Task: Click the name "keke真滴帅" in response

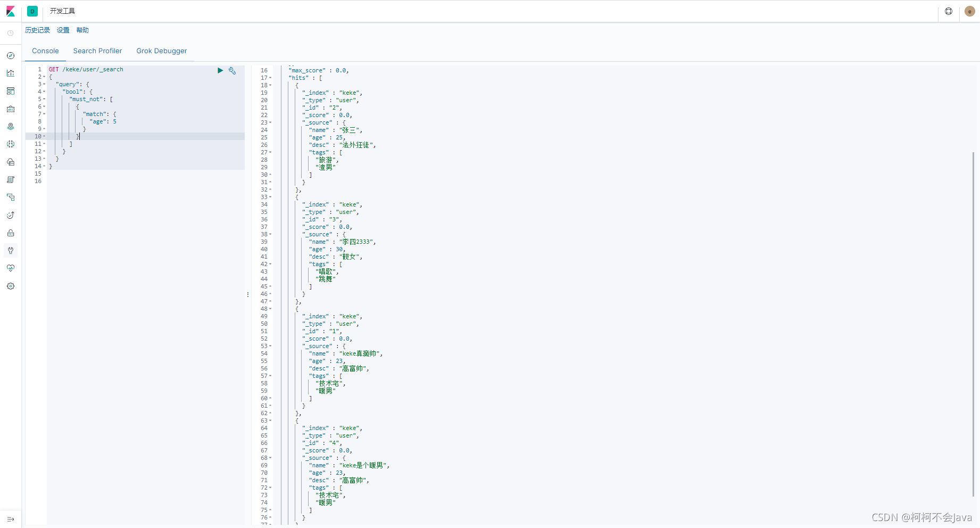Action: pos(361,354)
